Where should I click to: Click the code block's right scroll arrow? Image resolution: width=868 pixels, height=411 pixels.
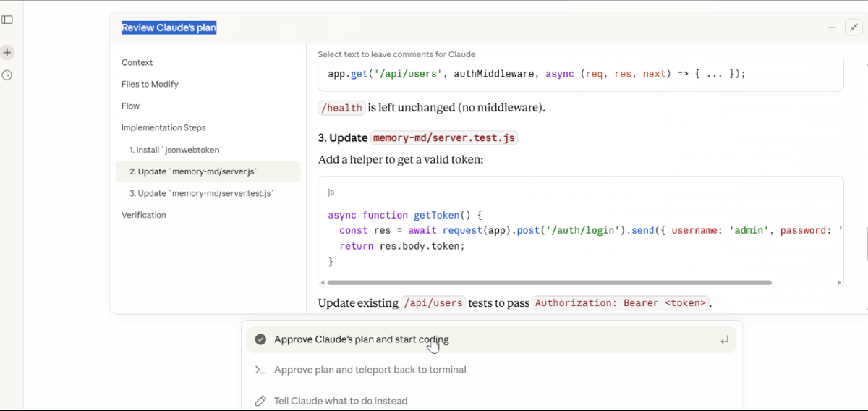839,283
